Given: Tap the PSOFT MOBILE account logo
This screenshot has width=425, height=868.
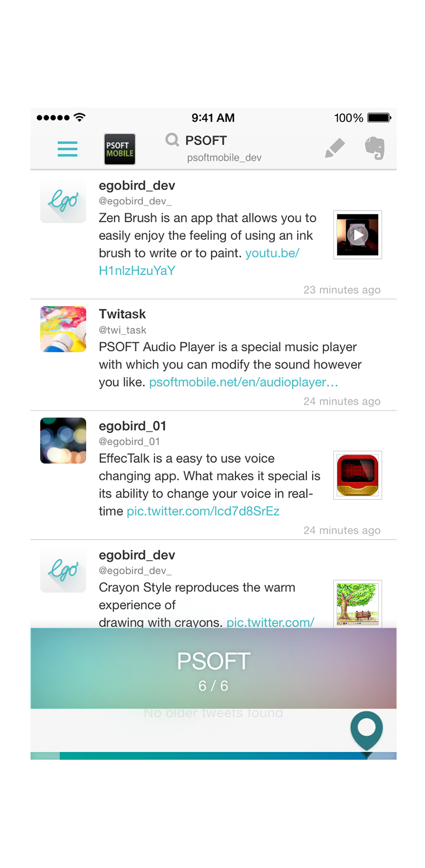Looking at the screenshot, I should click(120, 149).
